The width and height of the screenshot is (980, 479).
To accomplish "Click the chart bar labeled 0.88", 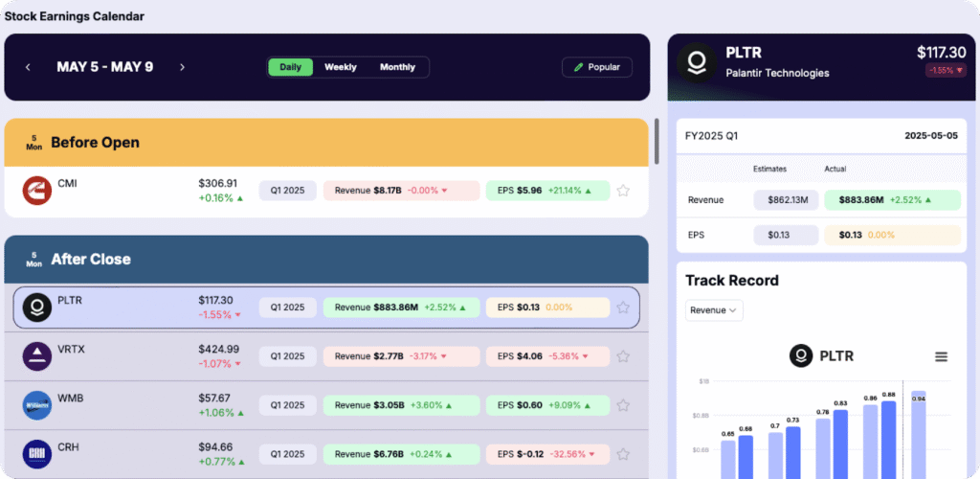I will (889, 440).
